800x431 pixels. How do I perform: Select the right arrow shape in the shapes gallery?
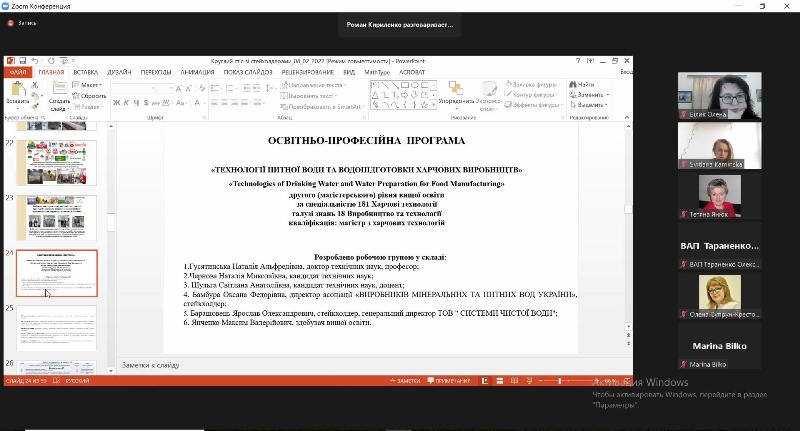pyautogui.click(x=405, y=95)
